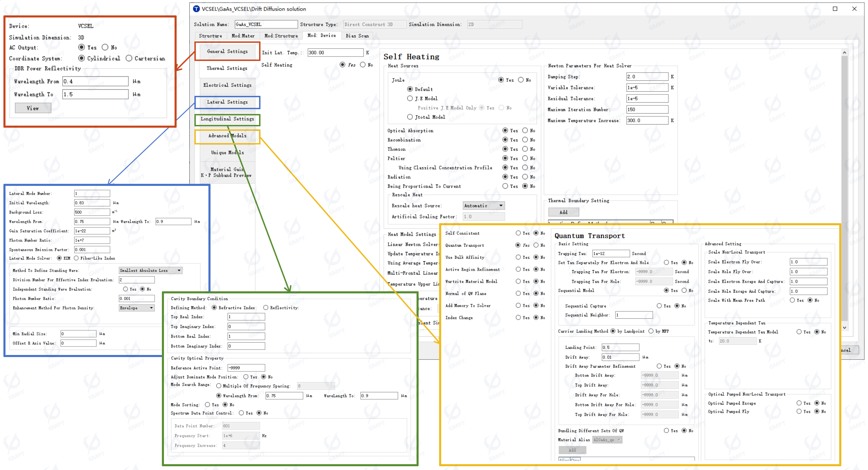Set Mode Sorting to Yes

207,405
